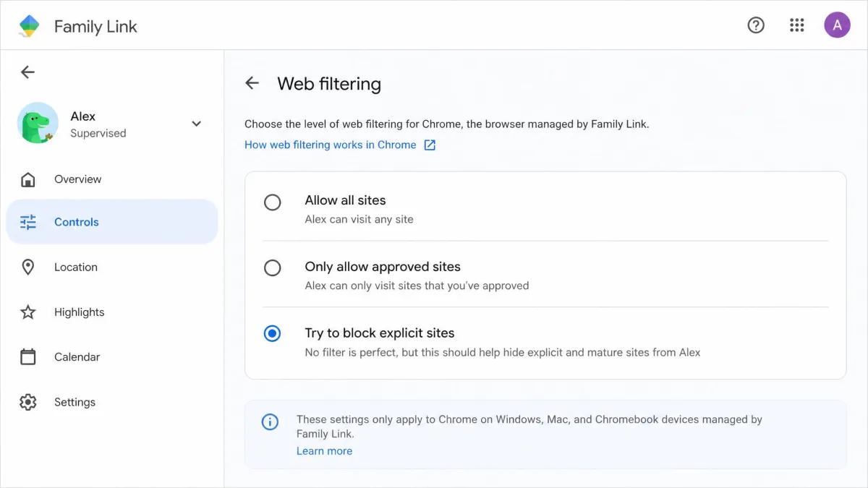Expand the Alex child selector chevron
868x488 pixels.
pos(196,124)
